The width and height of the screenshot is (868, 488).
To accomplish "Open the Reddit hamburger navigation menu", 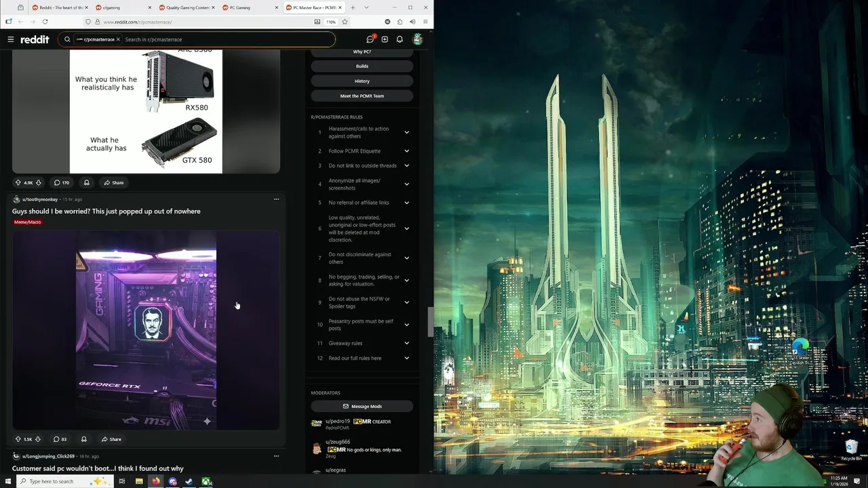I will 11,39.
